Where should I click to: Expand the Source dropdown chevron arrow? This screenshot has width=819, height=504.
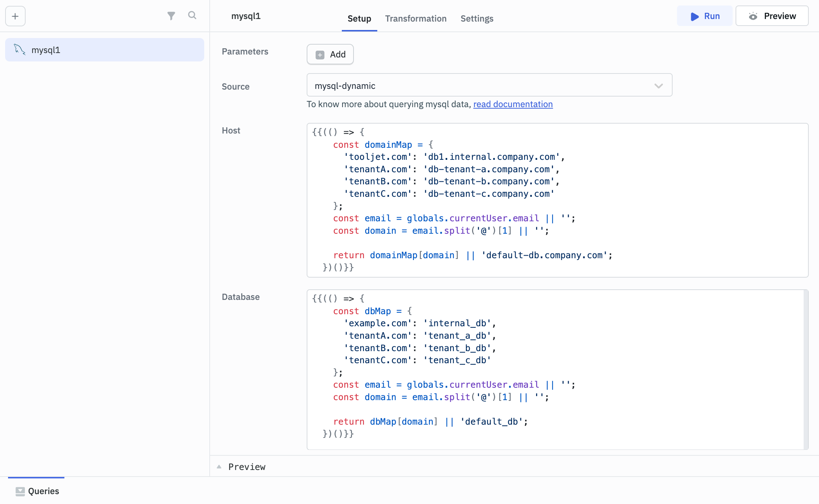point(658,86)
